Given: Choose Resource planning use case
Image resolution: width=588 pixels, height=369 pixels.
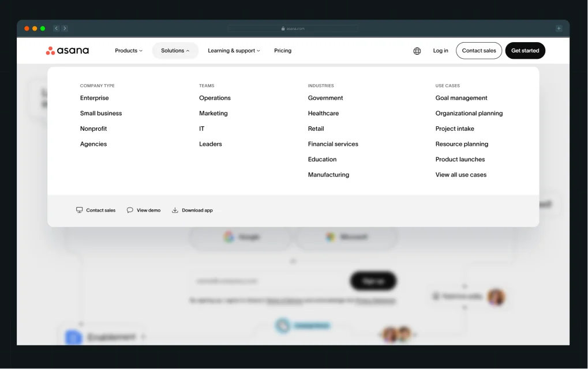Looking at the screenshot, I should pyautogui.click(x=462, y=144).
